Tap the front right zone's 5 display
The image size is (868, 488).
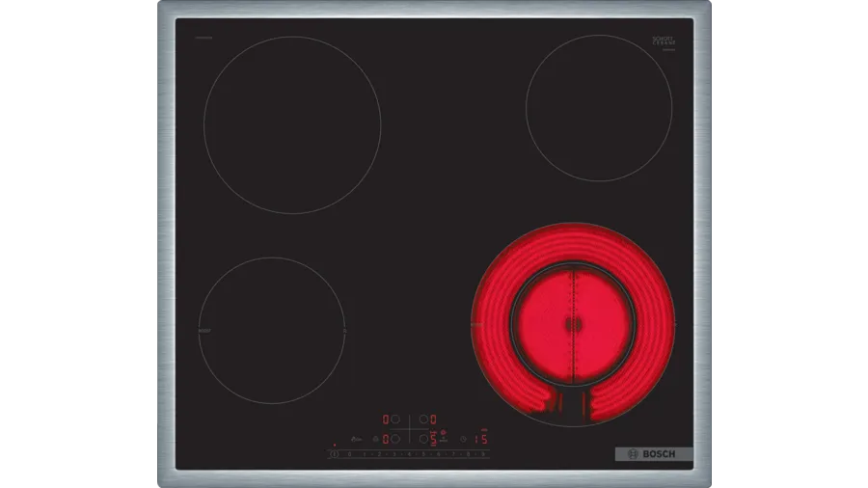[433, 440]
